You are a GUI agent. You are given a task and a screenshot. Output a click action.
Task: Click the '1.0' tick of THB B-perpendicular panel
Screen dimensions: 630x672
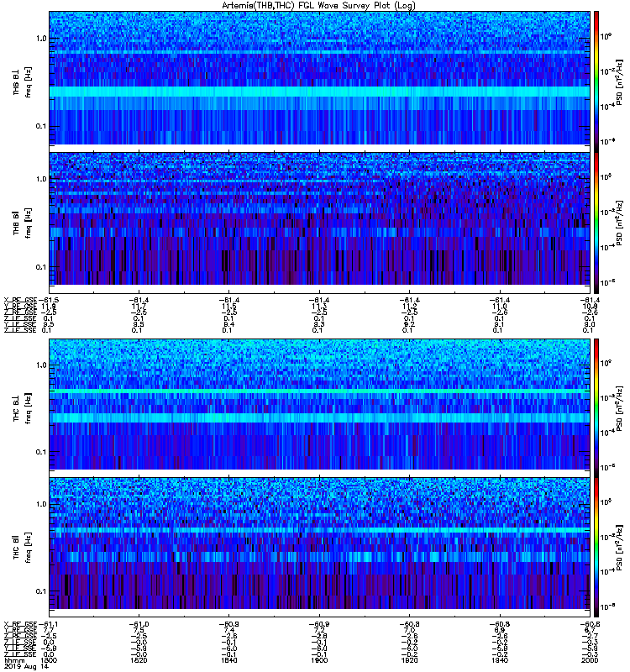(41, 39)
